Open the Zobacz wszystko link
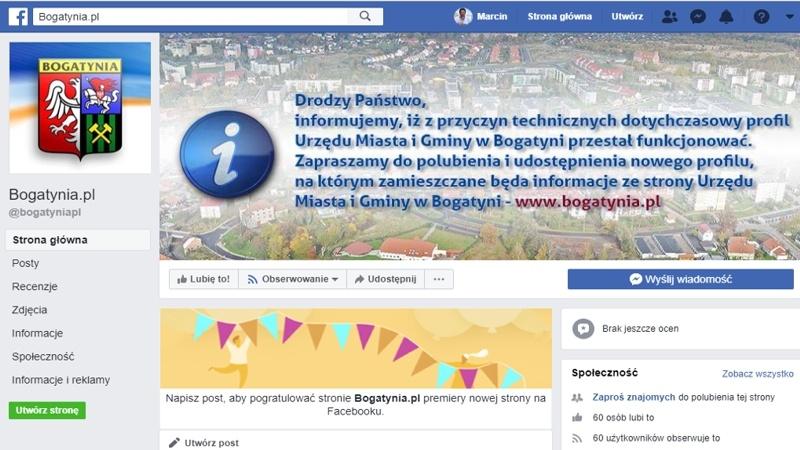 click(758, 374)
